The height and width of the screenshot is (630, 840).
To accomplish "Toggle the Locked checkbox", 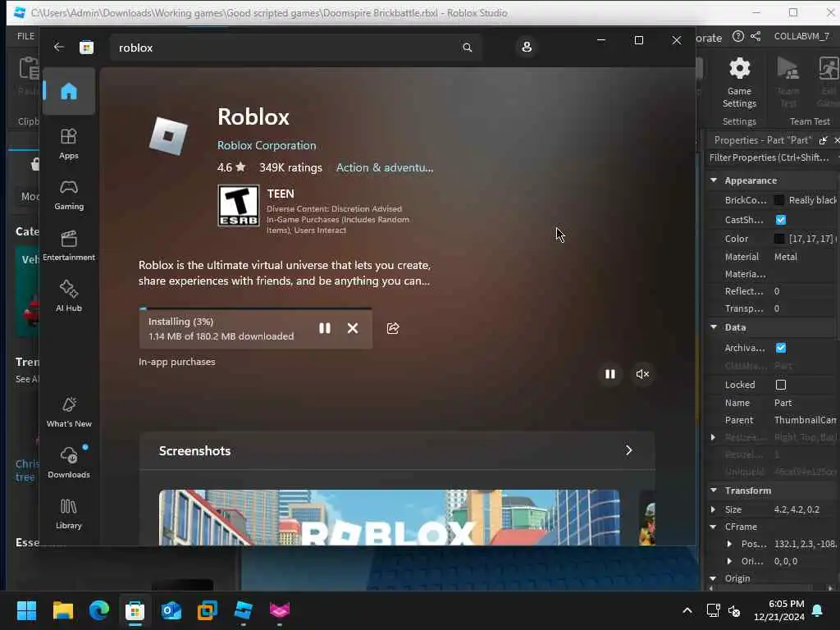I will pos(781,385).
